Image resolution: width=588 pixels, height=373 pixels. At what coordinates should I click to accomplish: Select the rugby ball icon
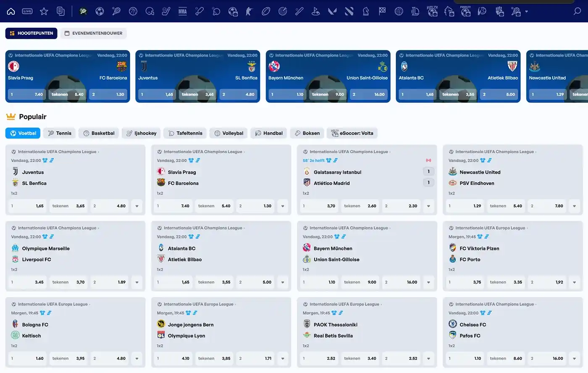266,11
